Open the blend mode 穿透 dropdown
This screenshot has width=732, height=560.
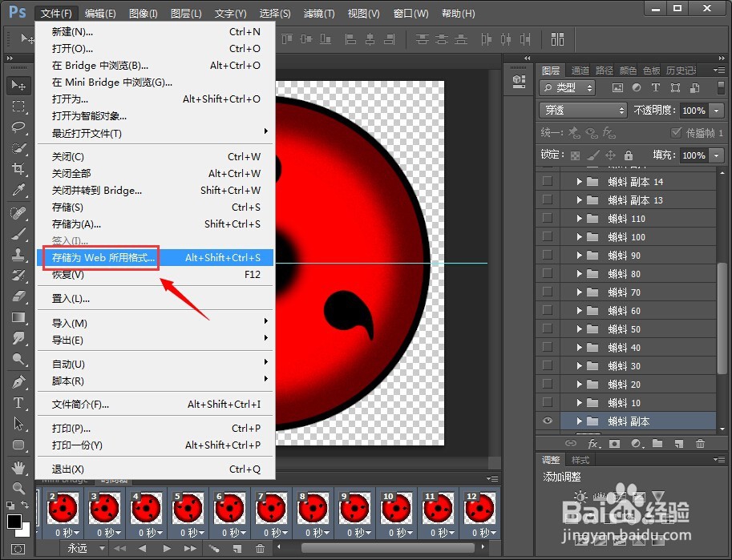coord(583,110)
